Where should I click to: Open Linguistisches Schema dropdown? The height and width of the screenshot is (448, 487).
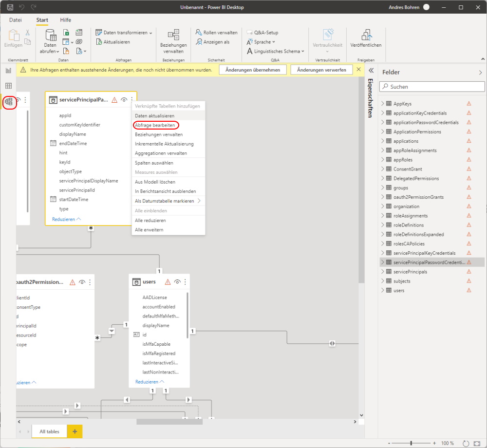click(303, 51)
